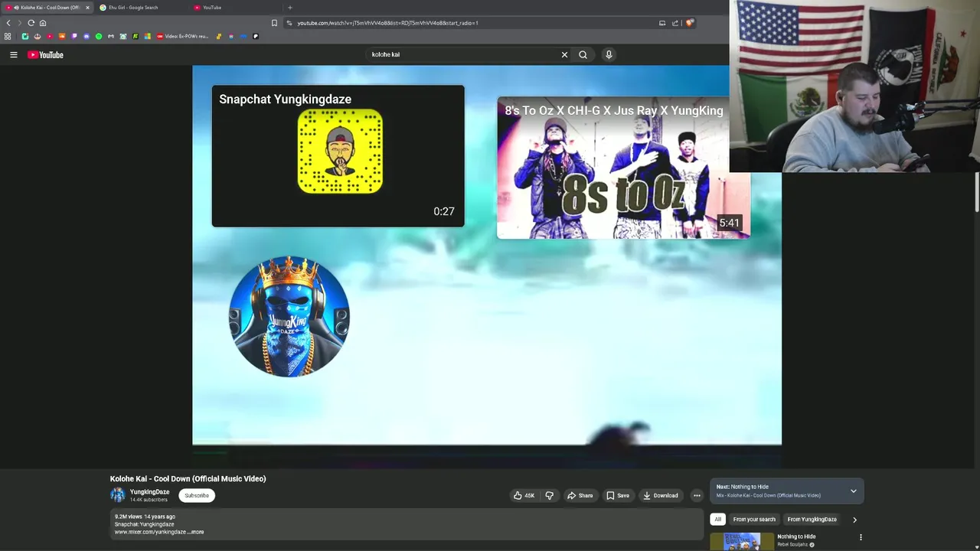
Task: Switch to the YouTube tab
Action: coord(230,8)
